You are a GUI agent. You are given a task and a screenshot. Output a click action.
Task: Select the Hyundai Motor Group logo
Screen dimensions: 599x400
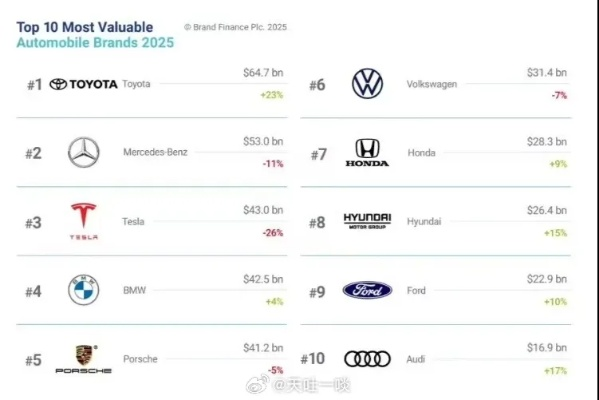[x=367, y=221]
